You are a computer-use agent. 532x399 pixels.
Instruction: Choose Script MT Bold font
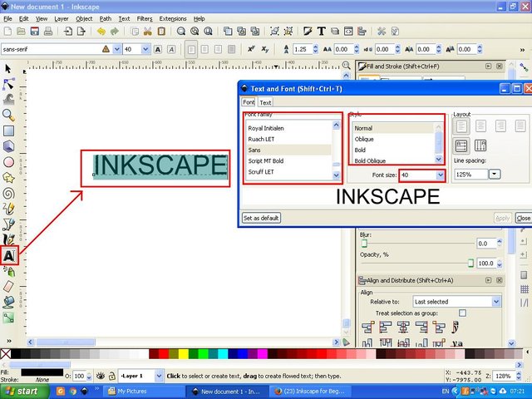266,160
